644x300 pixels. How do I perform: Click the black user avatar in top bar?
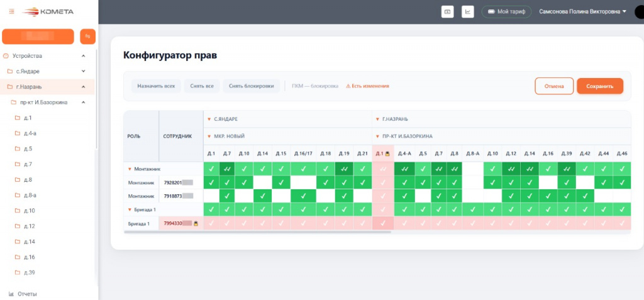coord(639,12)
